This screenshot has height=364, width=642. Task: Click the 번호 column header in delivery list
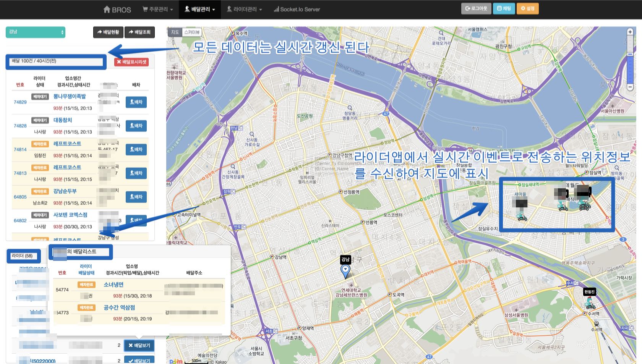(20, 85)
